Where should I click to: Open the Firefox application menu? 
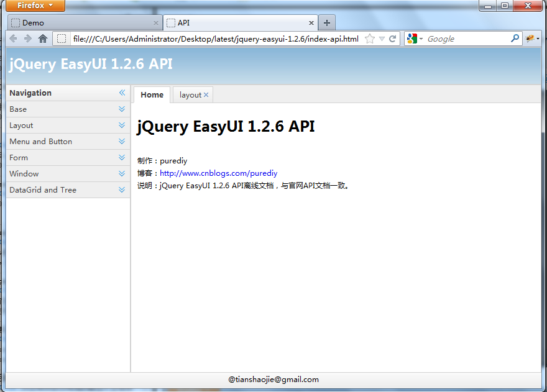point(35,6)
